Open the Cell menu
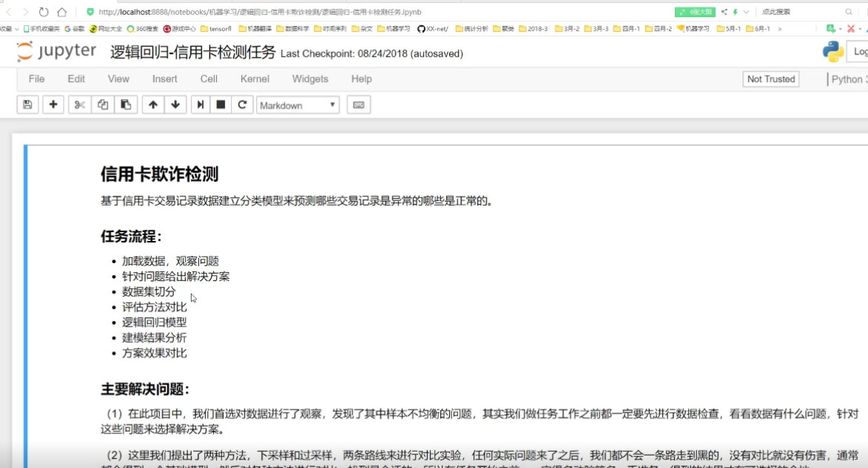This screenshot has width=868, height=468. click(x=209, y=79)
